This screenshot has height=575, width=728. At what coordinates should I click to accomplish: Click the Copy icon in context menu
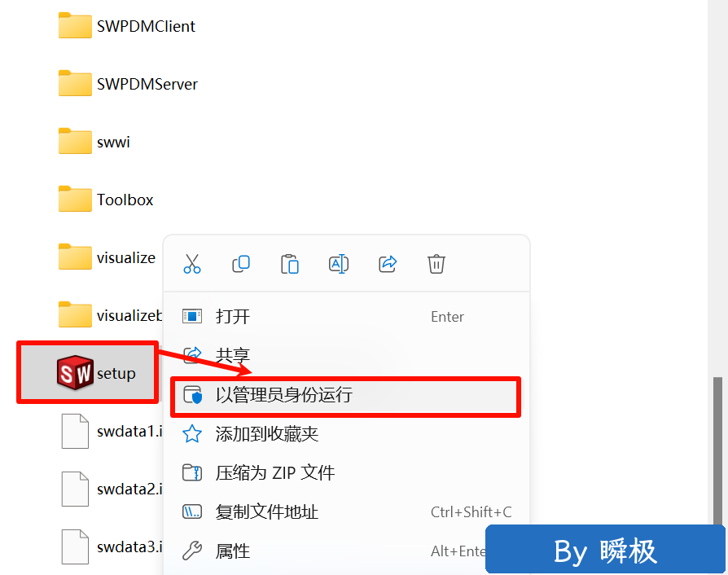pos(241,264)
